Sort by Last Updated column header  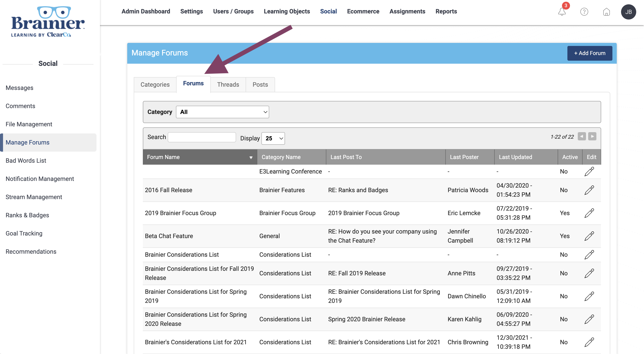[526, 157]
